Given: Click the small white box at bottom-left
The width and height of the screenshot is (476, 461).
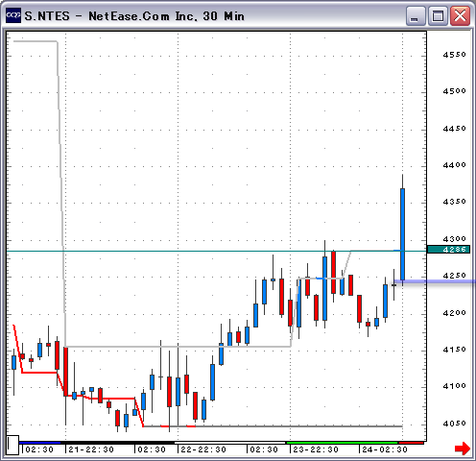Looking at the screenshot, I should pos(12,445).
